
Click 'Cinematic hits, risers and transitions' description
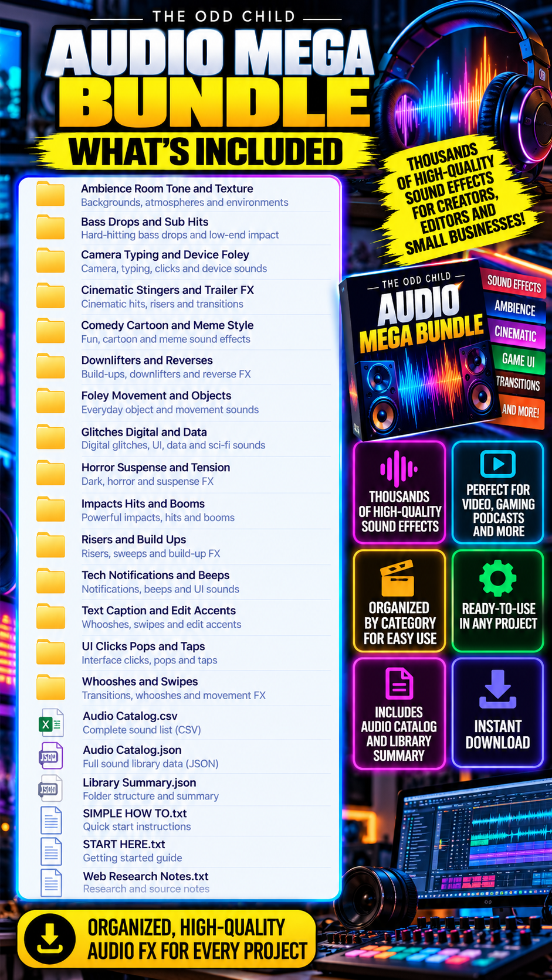click(162, 304)
